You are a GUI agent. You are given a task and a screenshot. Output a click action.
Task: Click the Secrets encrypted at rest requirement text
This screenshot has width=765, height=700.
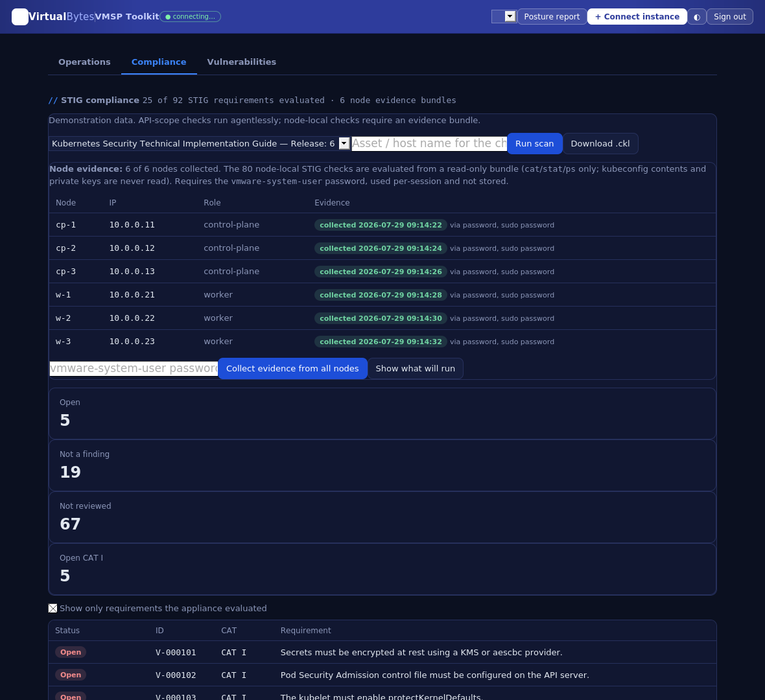(x=421, y=652)
